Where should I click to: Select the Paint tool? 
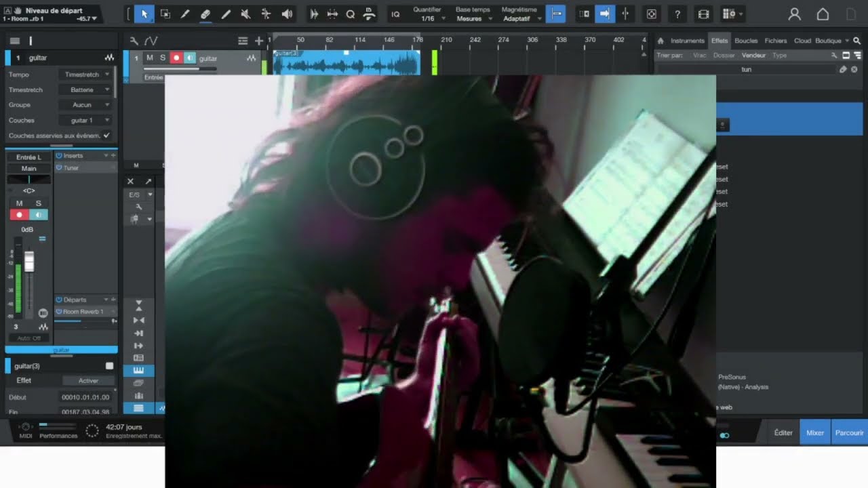226,14
